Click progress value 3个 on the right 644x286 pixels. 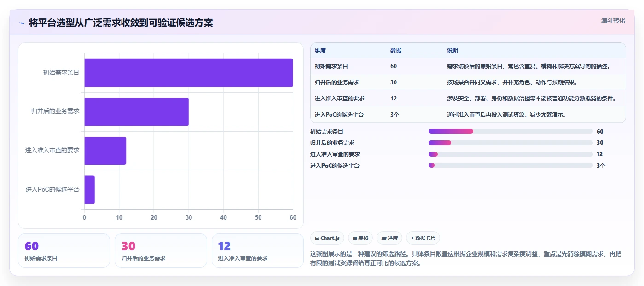point(601,165)
